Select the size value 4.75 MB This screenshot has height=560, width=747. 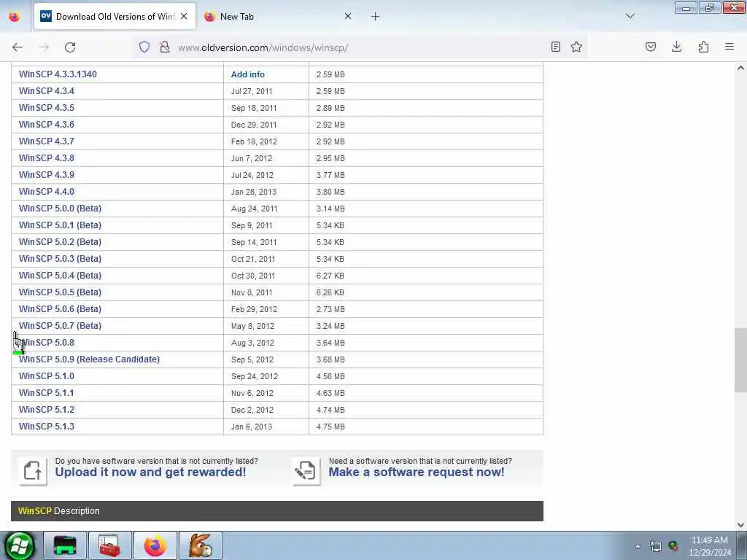pyautogui.click(x=330, y=427)
